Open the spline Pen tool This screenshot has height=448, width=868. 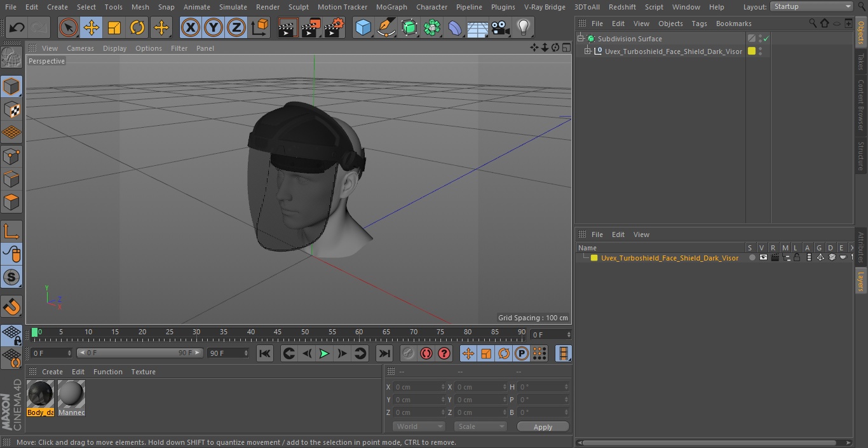[386, 28]
